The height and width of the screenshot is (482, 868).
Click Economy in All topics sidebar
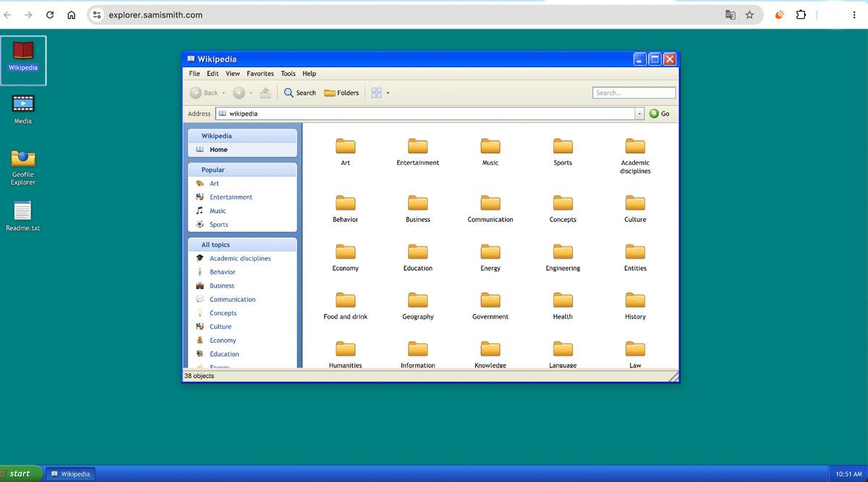click(223, 341)
